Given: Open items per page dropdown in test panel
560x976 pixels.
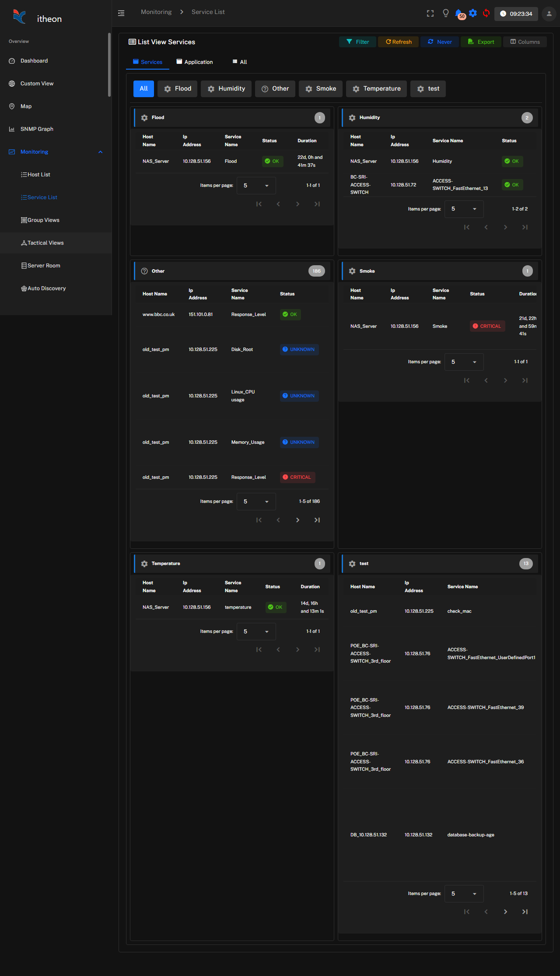Looking at the screenshot, I should tap(464, 894).
